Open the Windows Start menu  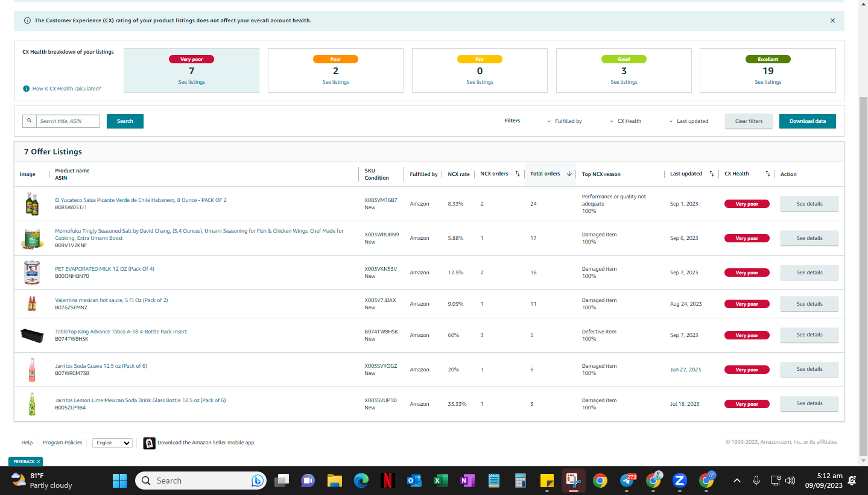point(119,481)
